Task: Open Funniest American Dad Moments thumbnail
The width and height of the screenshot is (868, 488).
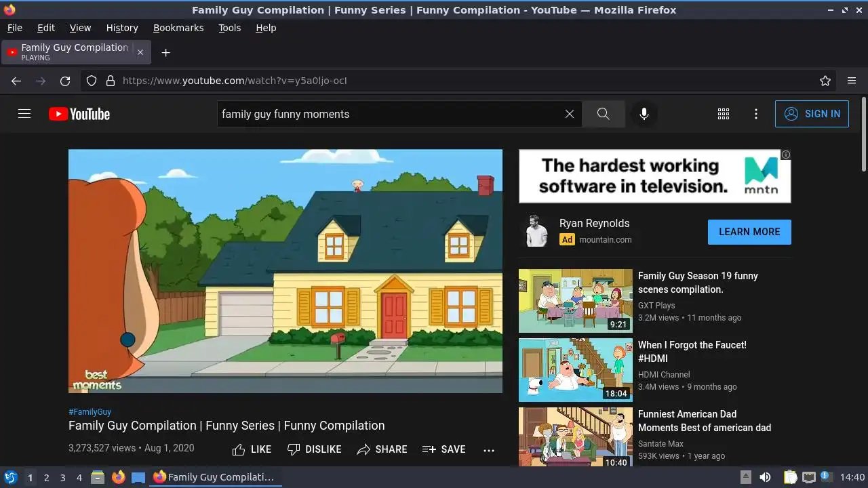Action: 576,436
